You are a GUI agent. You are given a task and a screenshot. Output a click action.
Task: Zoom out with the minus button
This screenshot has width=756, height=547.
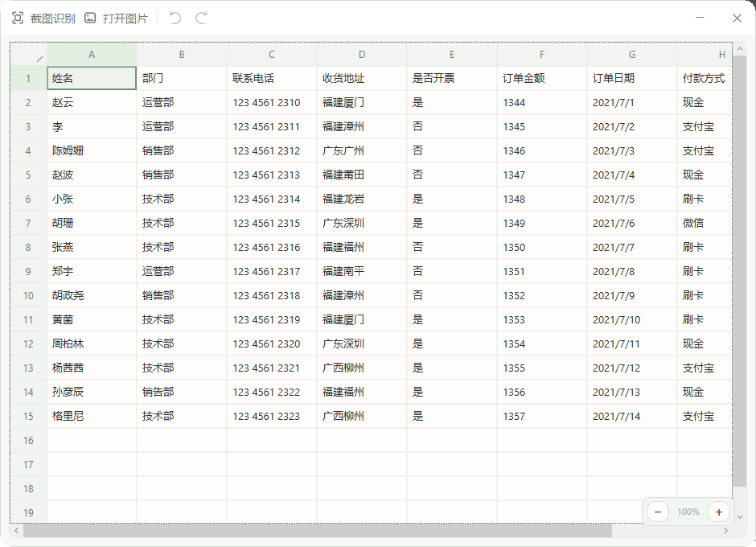[x=658, y=512]
